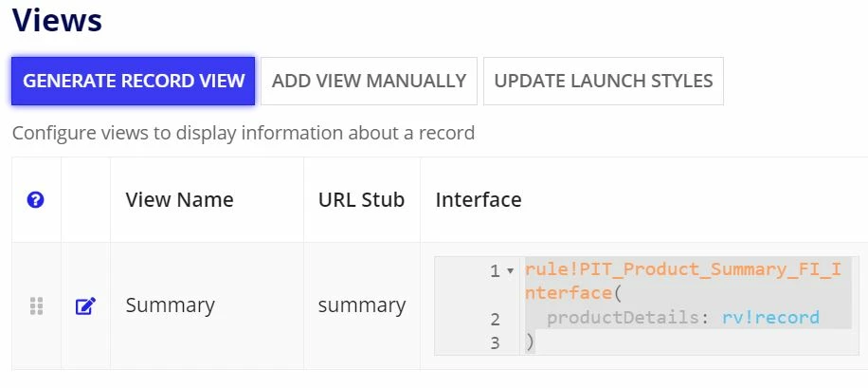Select the View Name column header
868x388 pixels.
point(179,199)
